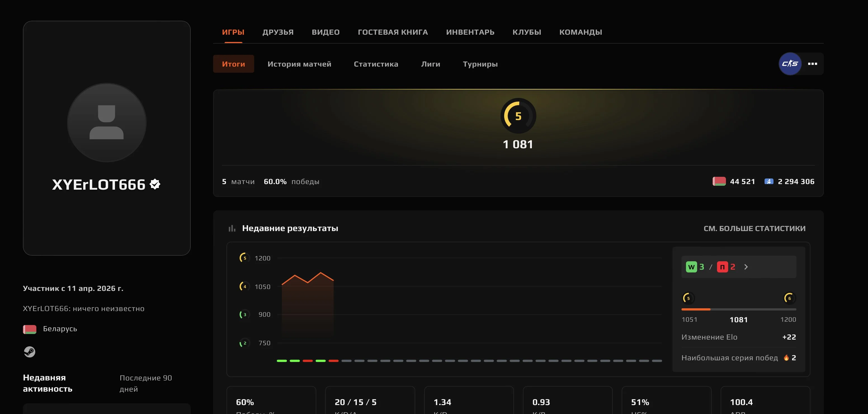Select the История матчей sub-tab

pos(299,64)
